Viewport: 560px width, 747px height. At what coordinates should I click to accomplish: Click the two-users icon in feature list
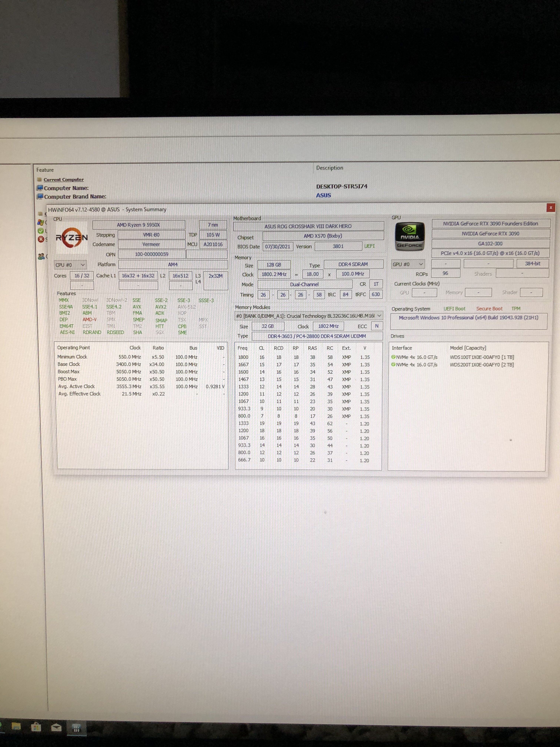coord(41,257)
